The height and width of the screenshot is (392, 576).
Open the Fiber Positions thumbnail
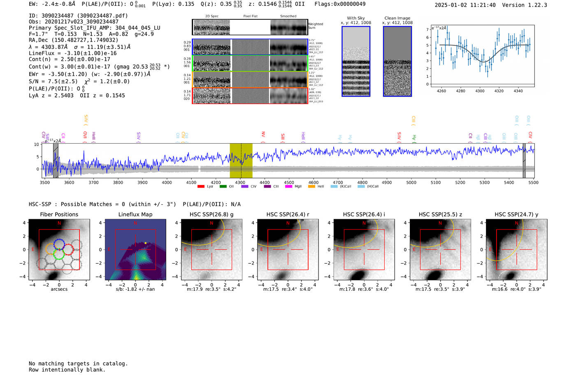[59, 250]
